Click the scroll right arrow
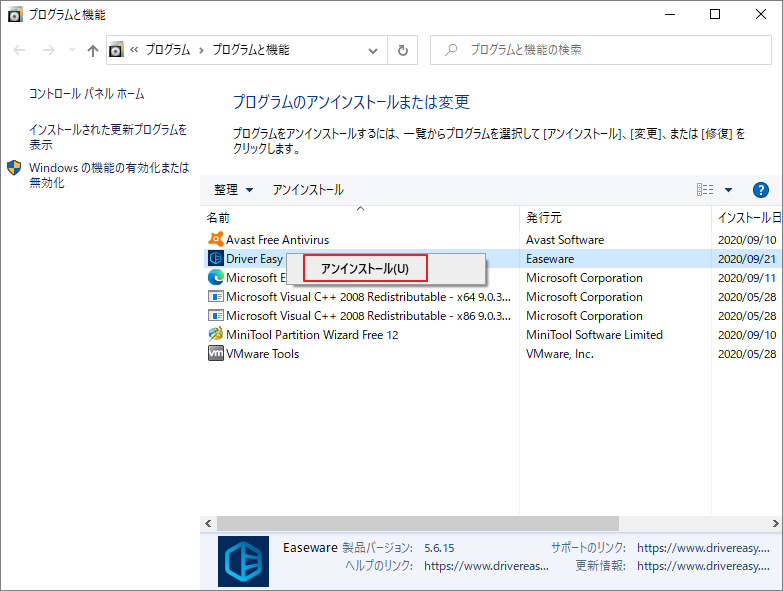Screen dimensions: 783x591 tap(775, 524)
